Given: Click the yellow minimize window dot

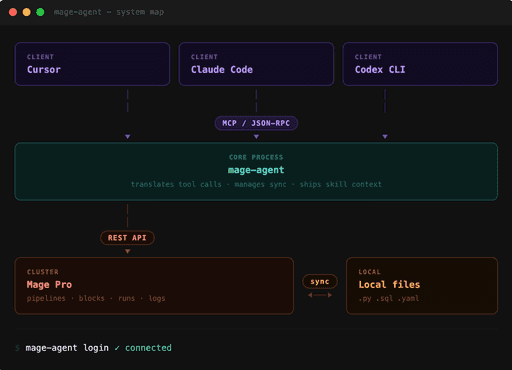Looking at the screenshot, I should click(27, 12).
